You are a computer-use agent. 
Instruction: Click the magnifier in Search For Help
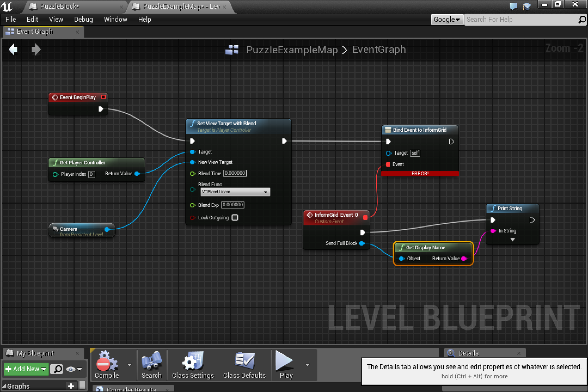[x=582, y=20]
